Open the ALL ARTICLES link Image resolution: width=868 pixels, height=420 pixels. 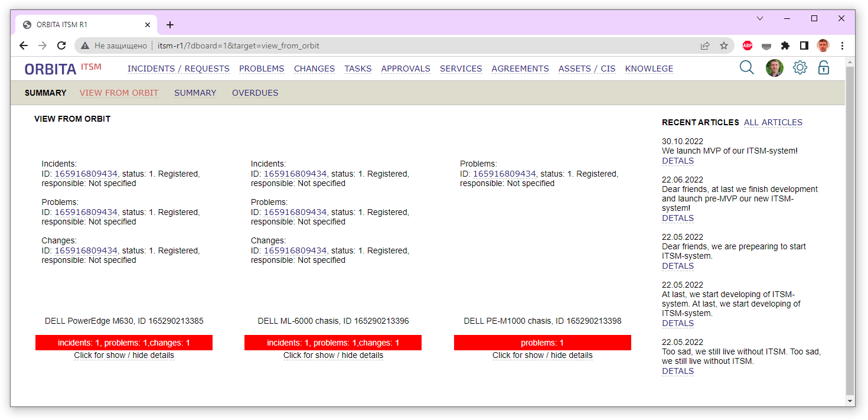pyautogui.click(x=773, y=123)
